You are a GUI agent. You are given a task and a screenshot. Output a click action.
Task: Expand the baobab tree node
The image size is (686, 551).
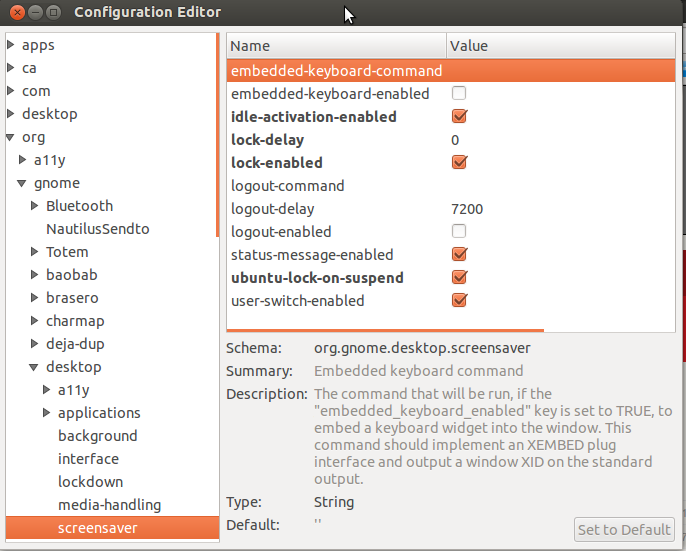(35, 274)
